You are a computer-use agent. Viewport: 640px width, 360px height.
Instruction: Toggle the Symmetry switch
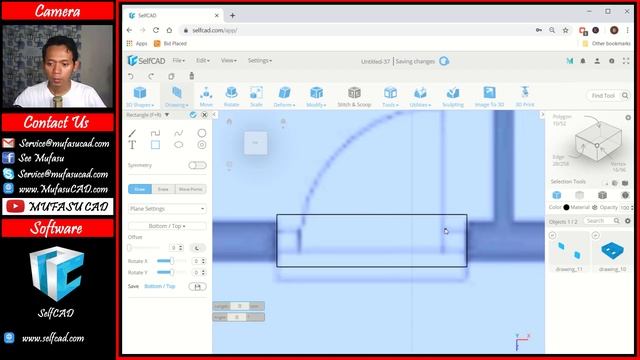[198, 165]
